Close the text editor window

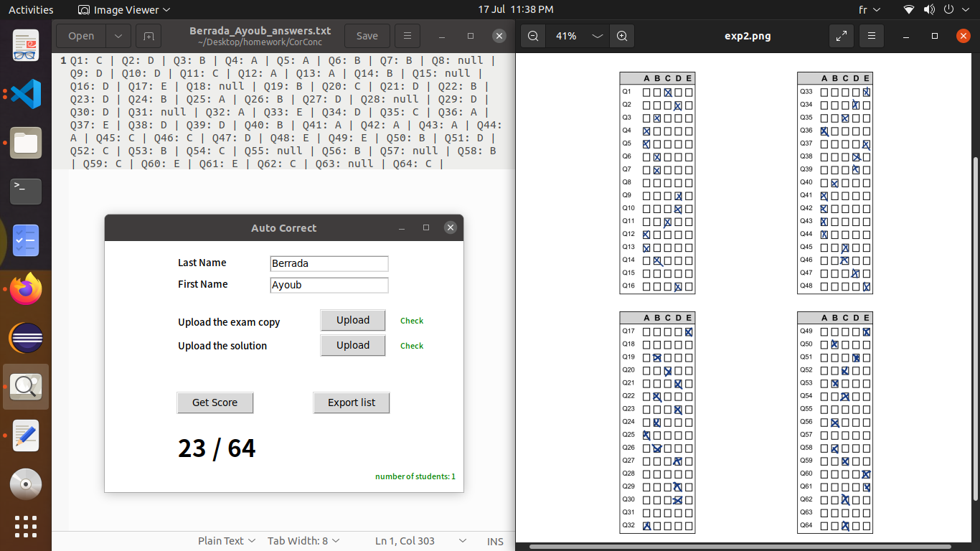(499, 36)
